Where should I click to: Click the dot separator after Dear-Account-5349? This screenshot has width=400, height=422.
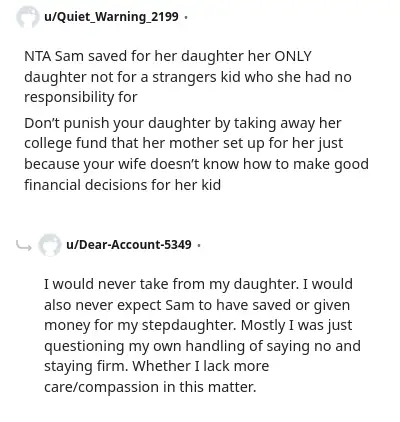pyautogui.click(x=199, y=245)
